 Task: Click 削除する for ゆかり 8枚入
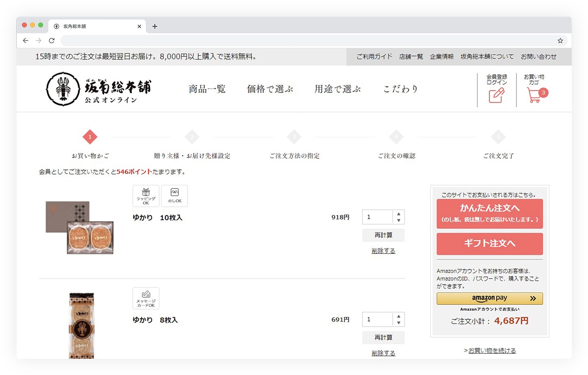click(x=383, y=353)
